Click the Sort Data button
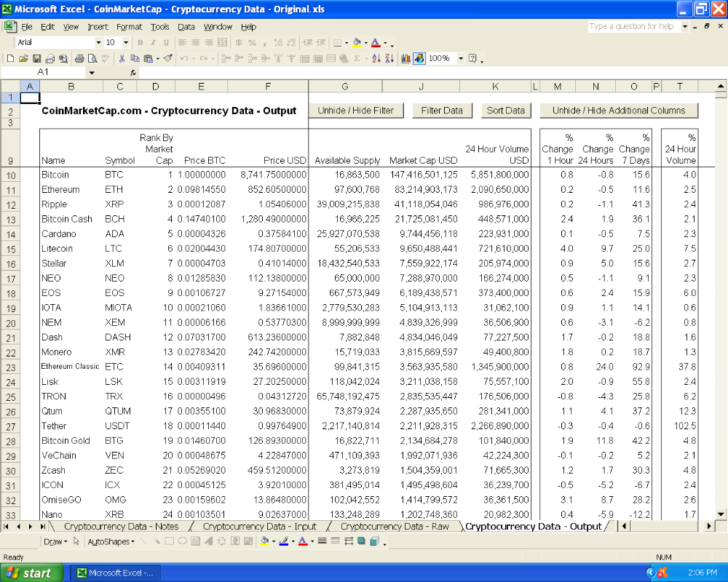This screenshot has width=728, height=582. (506, 111)
